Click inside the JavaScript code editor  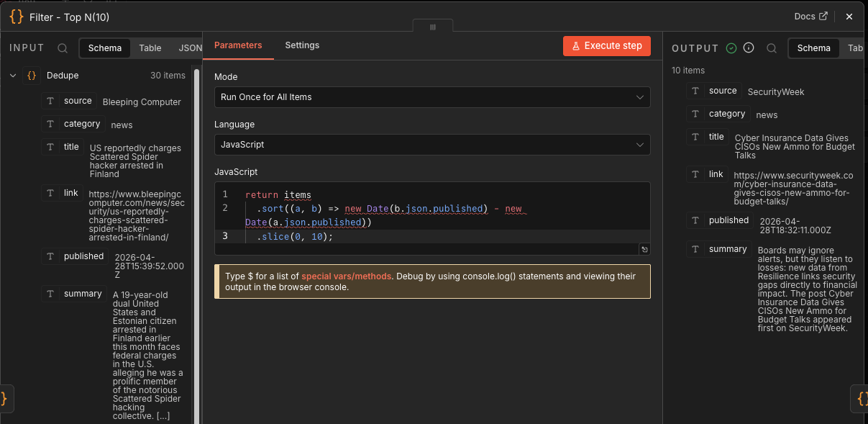tap(431, 216)
